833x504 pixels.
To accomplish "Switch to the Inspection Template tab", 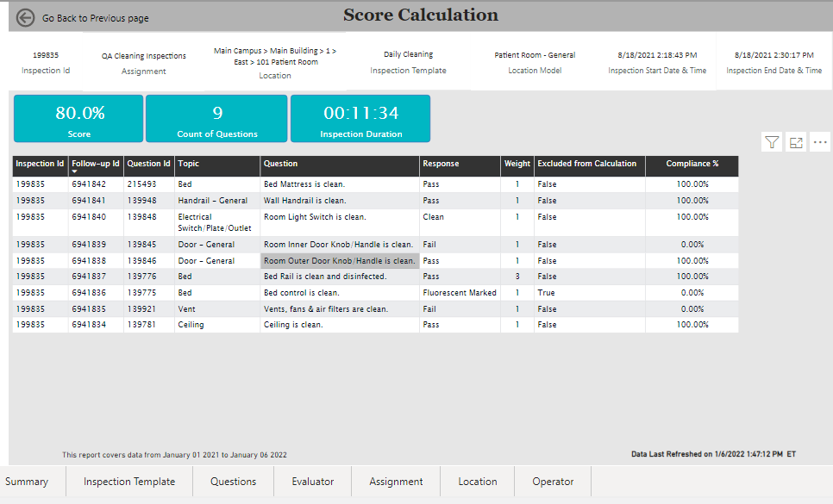I will pos(128,482).
